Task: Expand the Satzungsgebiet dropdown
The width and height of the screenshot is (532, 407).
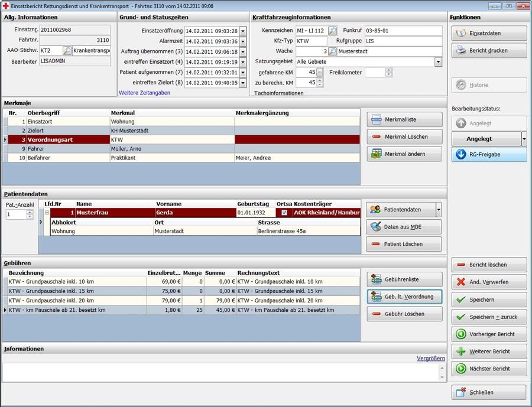Action: [x=438, y=62]
